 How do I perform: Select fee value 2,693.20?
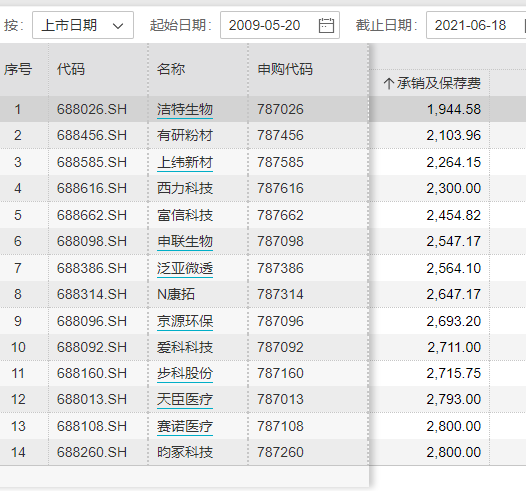click(454, 321)
